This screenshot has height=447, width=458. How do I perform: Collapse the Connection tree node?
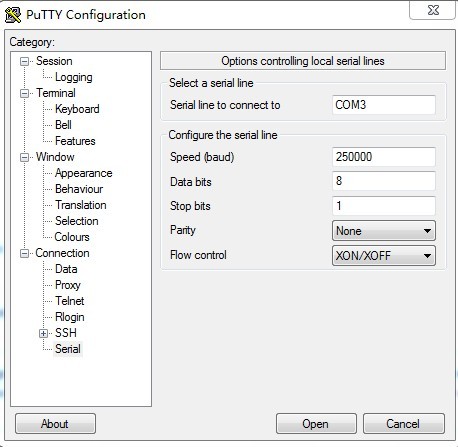coord(24,253)
